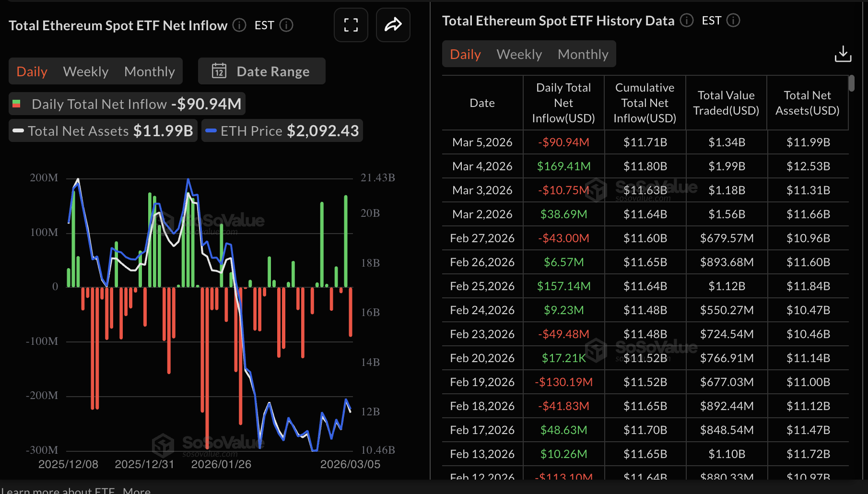Toggle the Daily Total Net Inflow legend
This screenshot has width=868, height=494.
pos(127,104)
